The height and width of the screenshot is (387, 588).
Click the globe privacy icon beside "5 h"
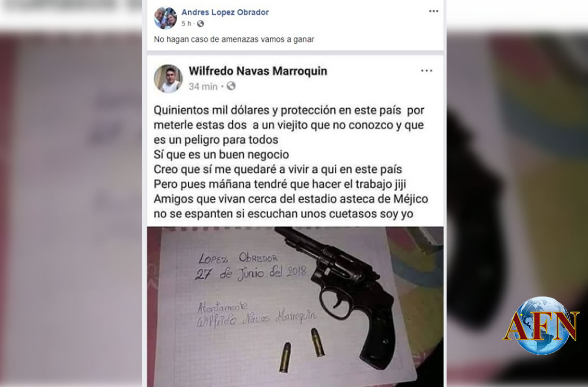(x=201, y=23)
